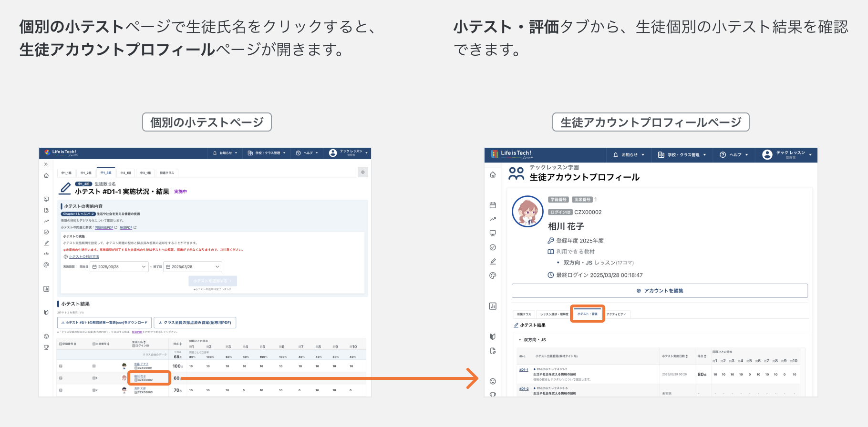This screenshot has width=868, height=427.
Task: Open the 小テストの利用方法 help link
Action: point(84,257)
